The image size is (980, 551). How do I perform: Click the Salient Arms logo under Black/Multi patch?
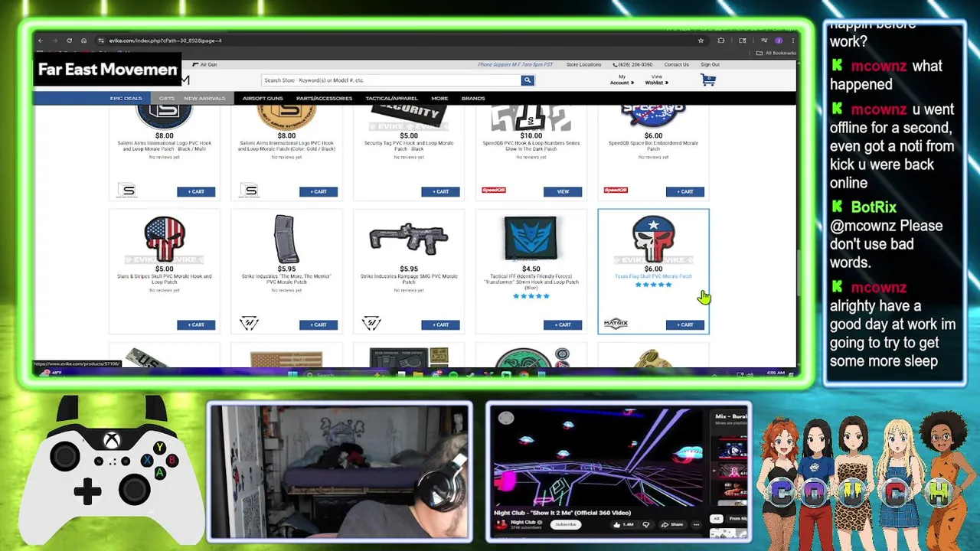pos(128,191)
